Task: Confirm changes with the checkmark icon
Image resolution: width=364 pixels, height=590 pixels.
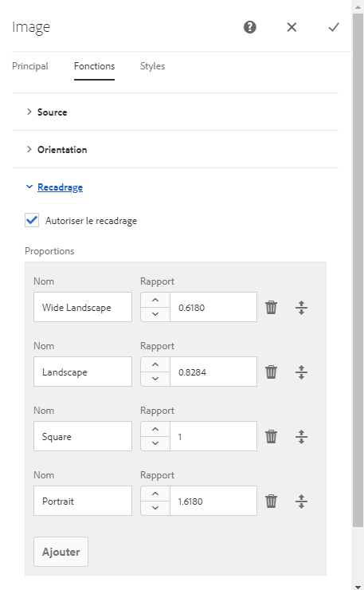Action: (334, 27)
